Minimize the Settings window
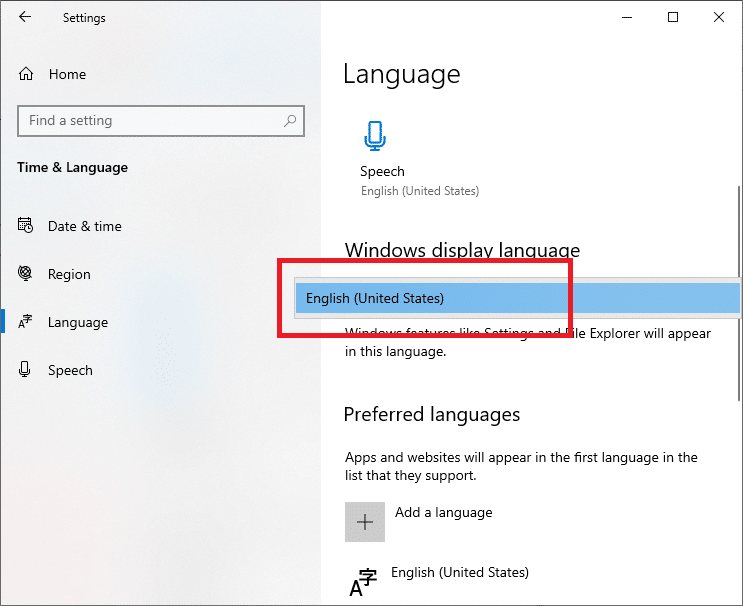 627,18
